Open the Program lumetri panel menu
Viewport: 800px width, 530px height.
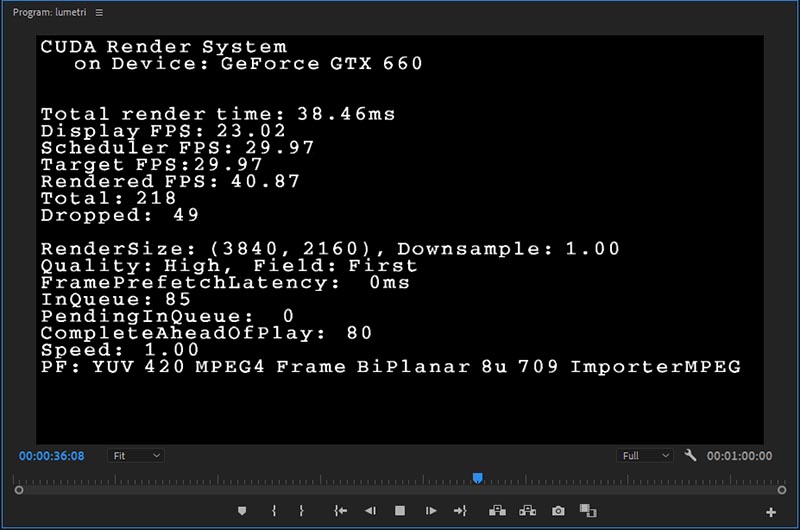(x=99, y=12)
